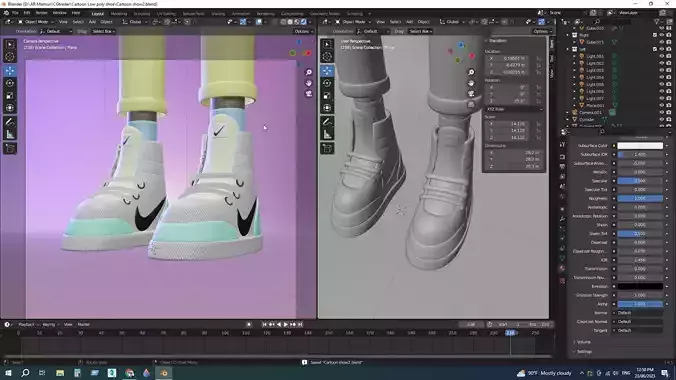Switch perspective/orthographic icon in right viewport

(x=471, y=104)
